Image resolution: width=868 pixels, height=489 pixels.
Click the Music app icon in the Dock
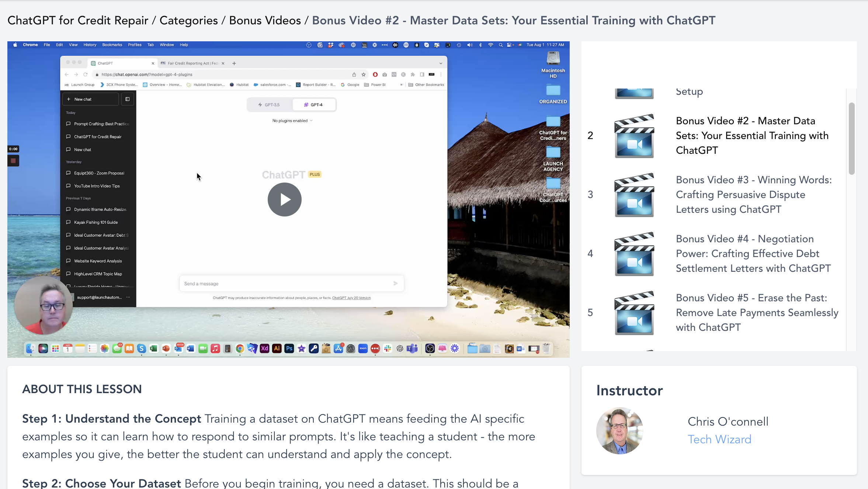coord(215,348)
